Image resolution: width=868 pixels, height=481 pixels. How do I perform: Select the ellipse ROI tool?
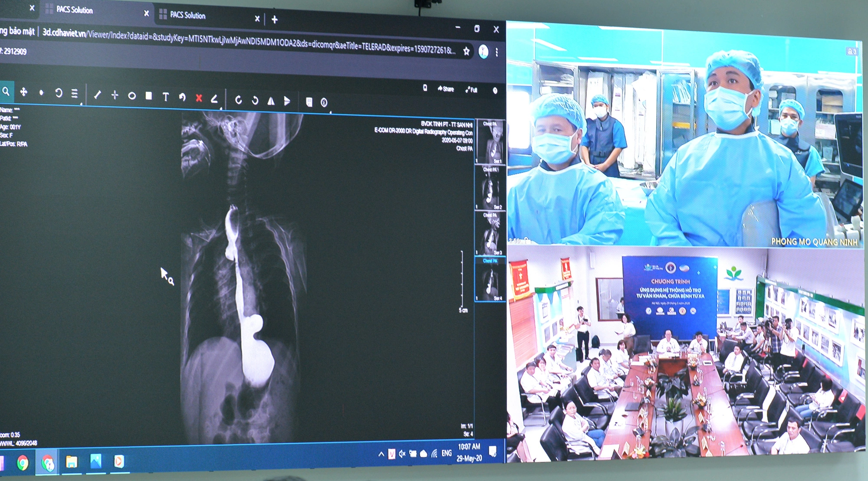[x=132, y=95]
